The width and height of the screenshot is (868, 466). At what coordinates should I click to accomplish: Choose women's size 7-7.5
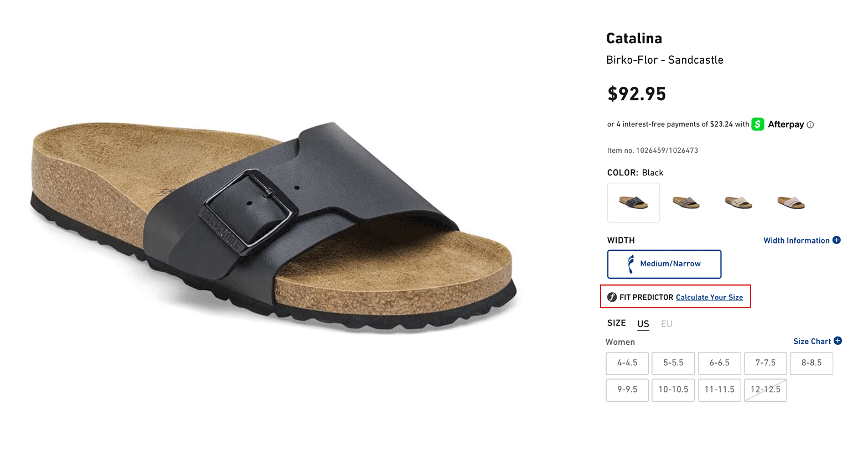click(x=765, y=363)
